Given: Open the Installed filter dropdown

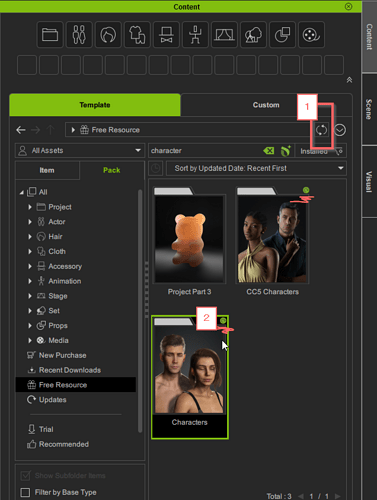Looking at the screenshot, I should (x=320, y=151).
